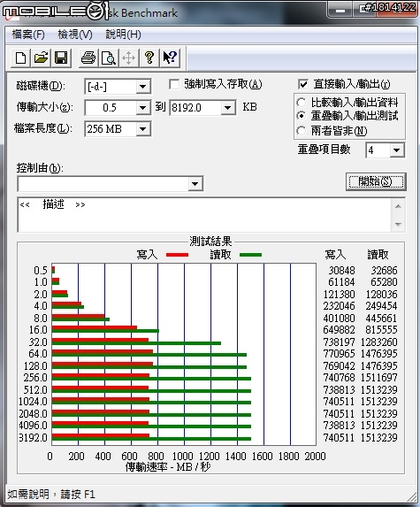Click the New document toolbar icon
This screenshot has height=507, width=420.
coord(20,58)
